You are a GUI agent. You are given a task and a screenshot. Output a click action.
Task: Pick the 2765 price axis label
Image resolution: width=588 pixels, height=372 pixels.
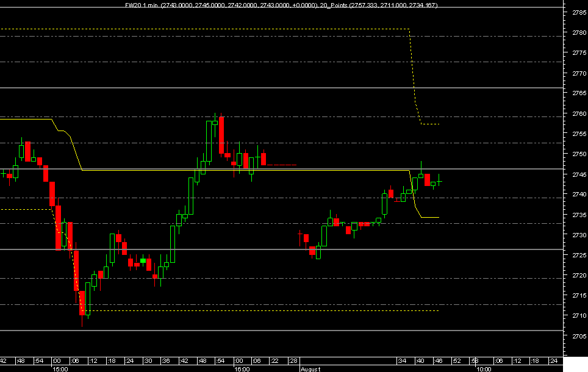pos(579,93)
